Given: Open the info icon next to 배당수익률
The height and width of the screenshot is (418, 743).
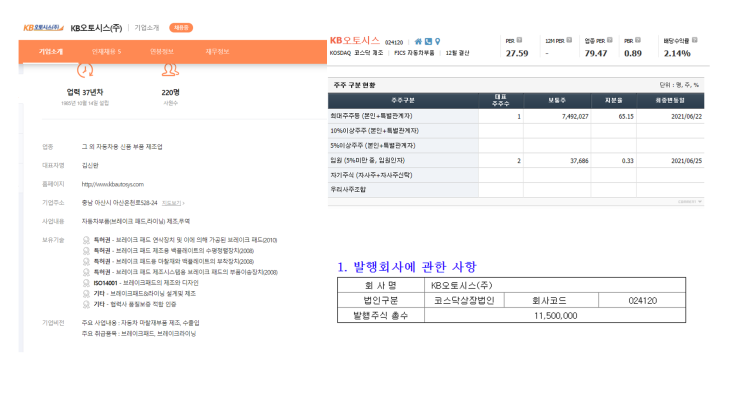Looking at the screenshot, I should click(695, 40).
